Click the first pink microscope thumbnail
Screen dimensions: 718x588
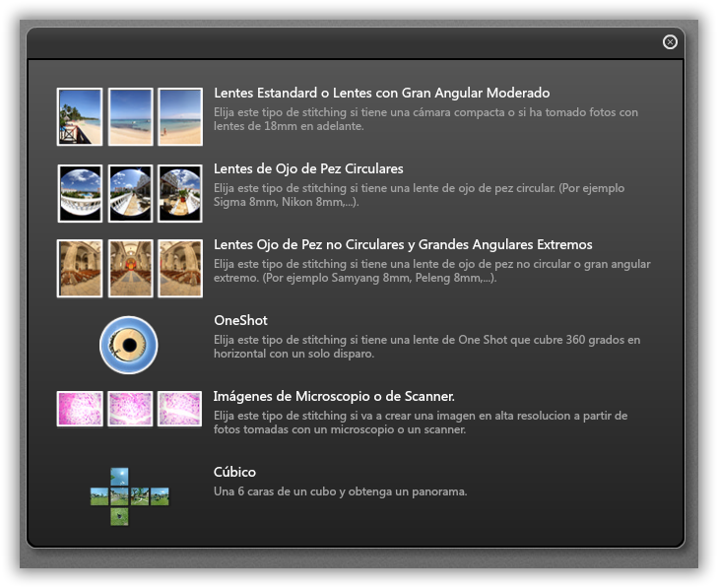[80, 409]
